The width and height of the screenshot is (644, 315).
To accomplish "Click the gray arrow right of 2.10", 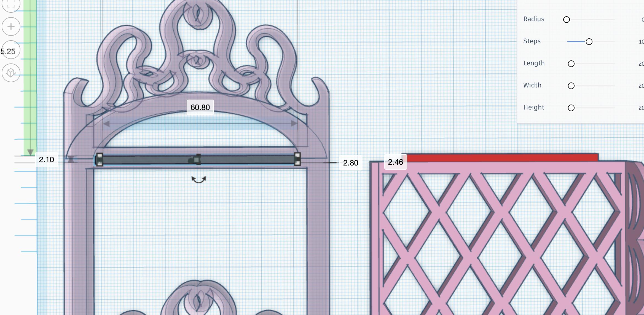I will (71, 159).
